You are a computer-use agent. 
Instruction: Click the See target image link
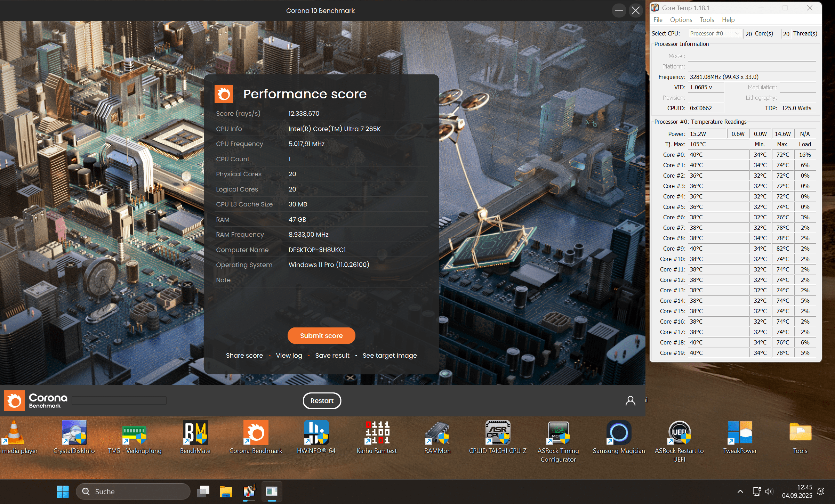390,356
